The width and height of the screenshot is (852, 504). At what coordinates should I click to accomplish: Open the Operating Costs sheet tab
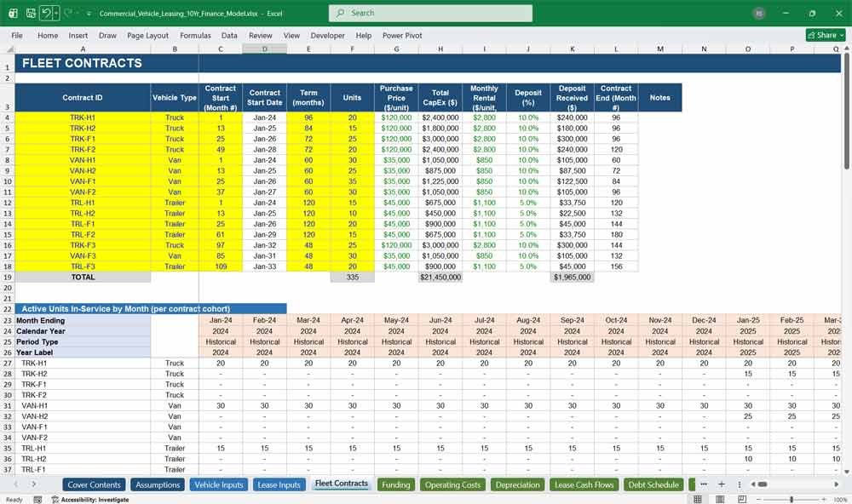click(x=452, y=484)
